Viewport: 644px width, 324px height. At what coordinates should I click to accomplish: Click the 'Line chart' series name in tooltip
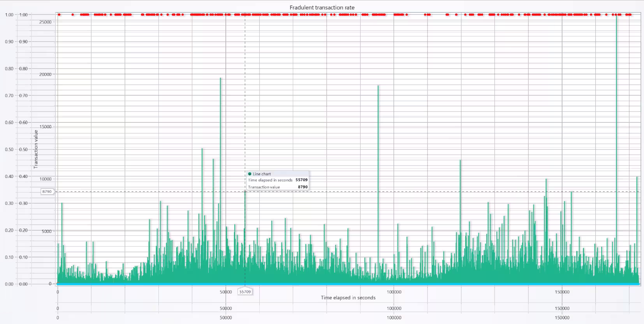(262, 174)
